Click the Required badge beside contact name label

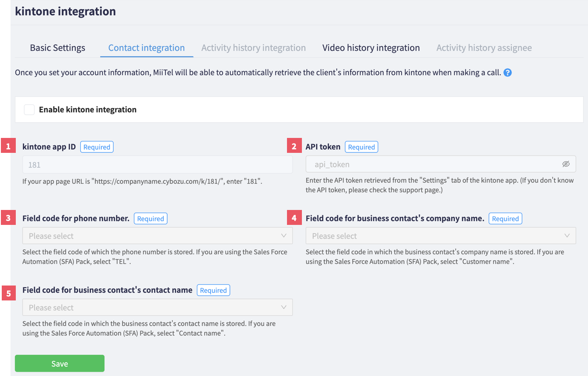click(x=214, y=290)
